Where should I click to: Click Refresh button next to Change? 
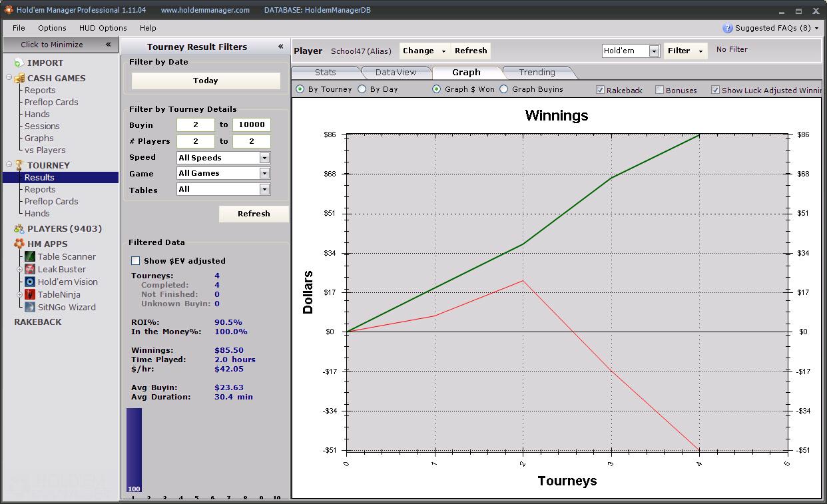click(471, 51)
